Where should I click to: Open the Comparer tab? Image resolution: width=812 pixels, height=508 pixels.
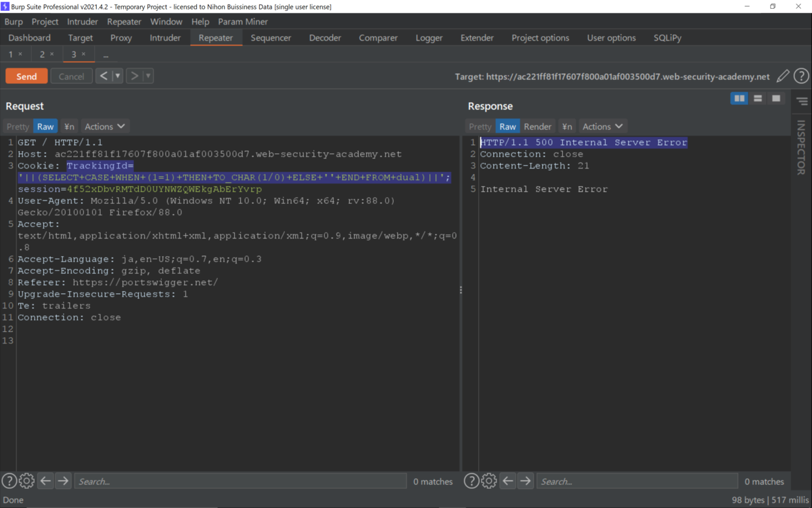click(378, 38)
